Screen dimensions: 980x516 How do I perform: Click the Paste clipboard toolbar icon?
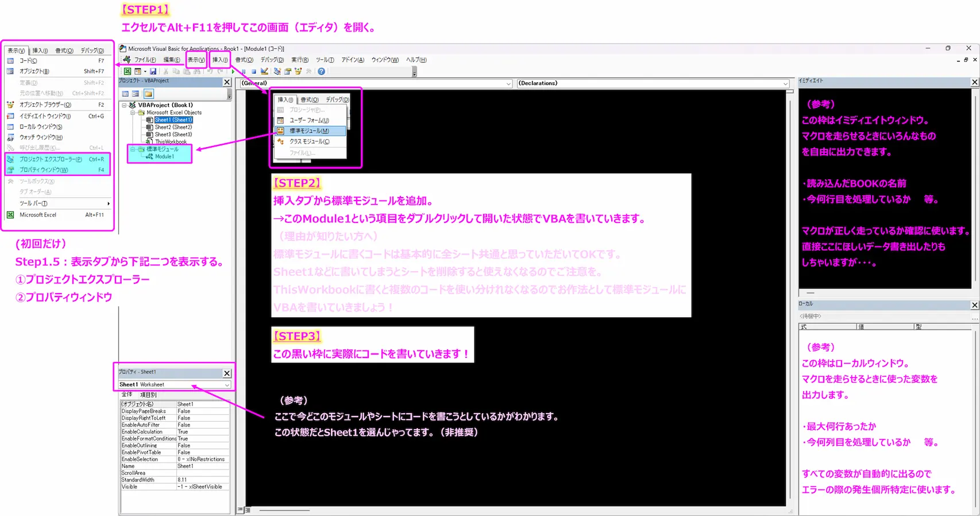tap(187, 71)
